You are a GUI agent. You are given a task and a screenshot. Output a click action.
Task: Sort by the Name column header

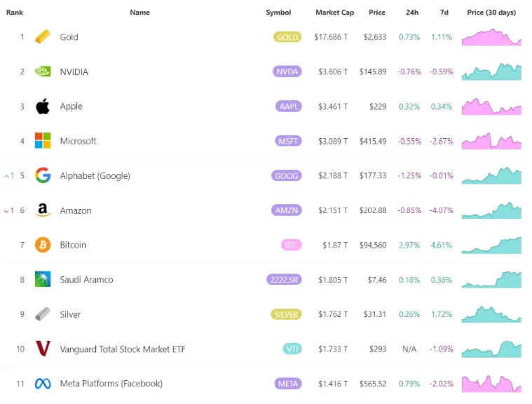click(139, 12)
